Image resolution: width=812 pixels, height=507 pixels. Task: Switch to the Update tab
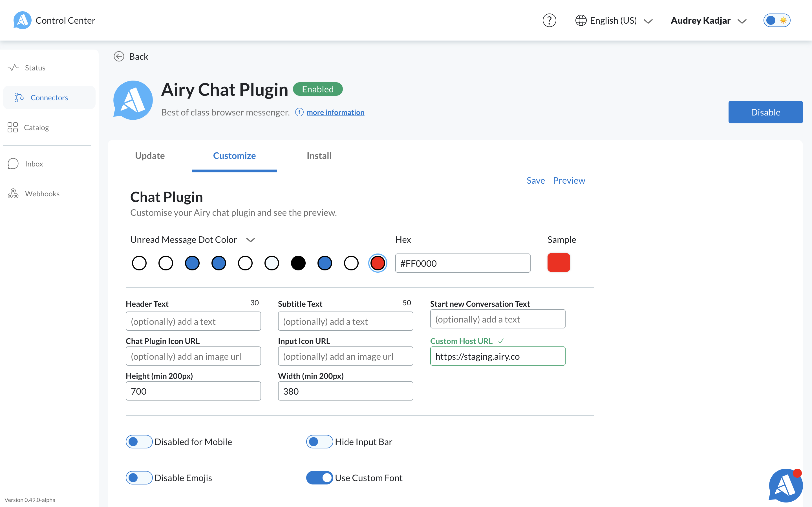(150, 155)
